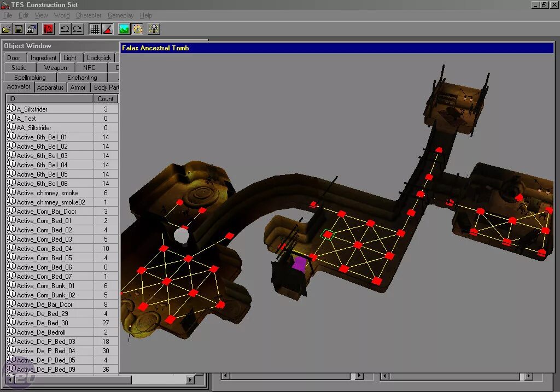Select the A_Siltstrider activator icon
The height and width of the screenshot is (392, 560).
[11, 109]
